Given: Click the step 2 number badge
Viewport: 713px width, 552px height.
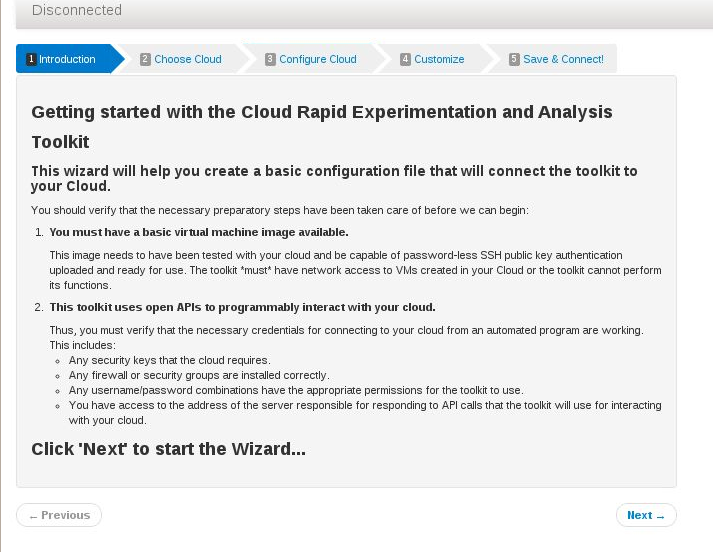Looking at the screenshot, I should click(x=145, y=59).
